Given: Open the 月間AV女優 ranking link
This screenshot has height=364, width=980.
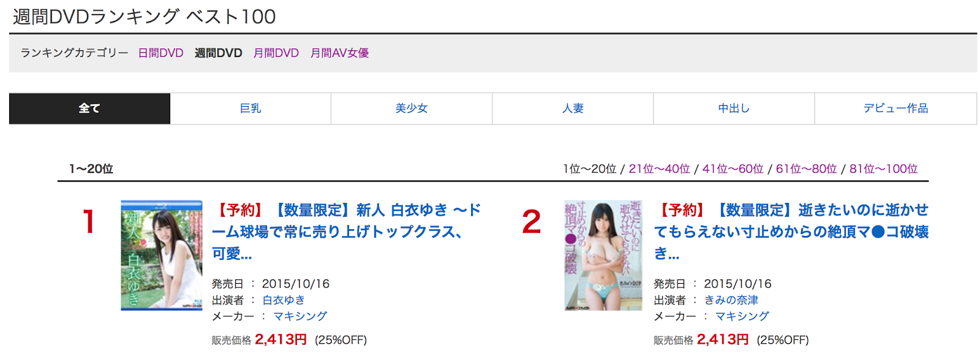Looking at the screenshot, I should pyautogui.click(x=339, y=53).
